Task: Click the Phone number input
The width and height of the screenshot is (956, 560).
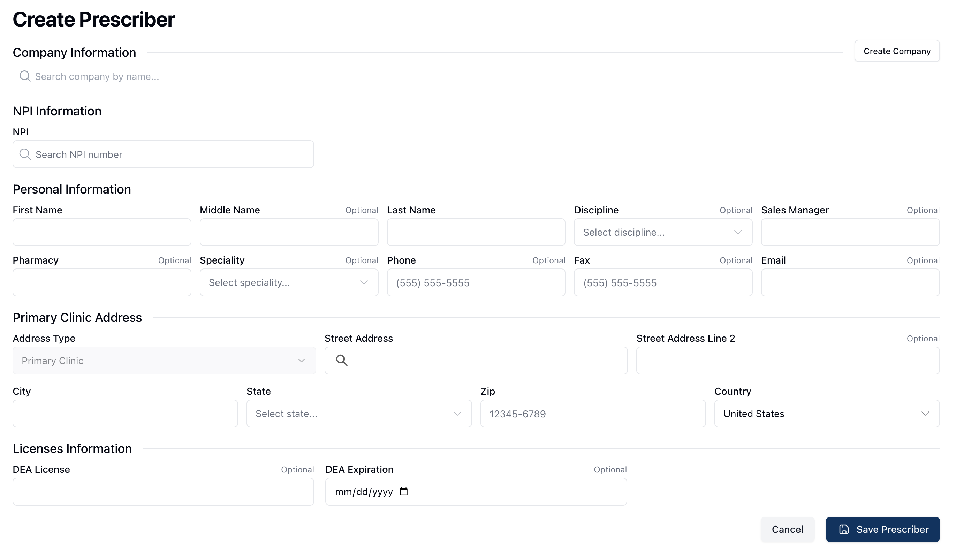Action: [476, 283]
